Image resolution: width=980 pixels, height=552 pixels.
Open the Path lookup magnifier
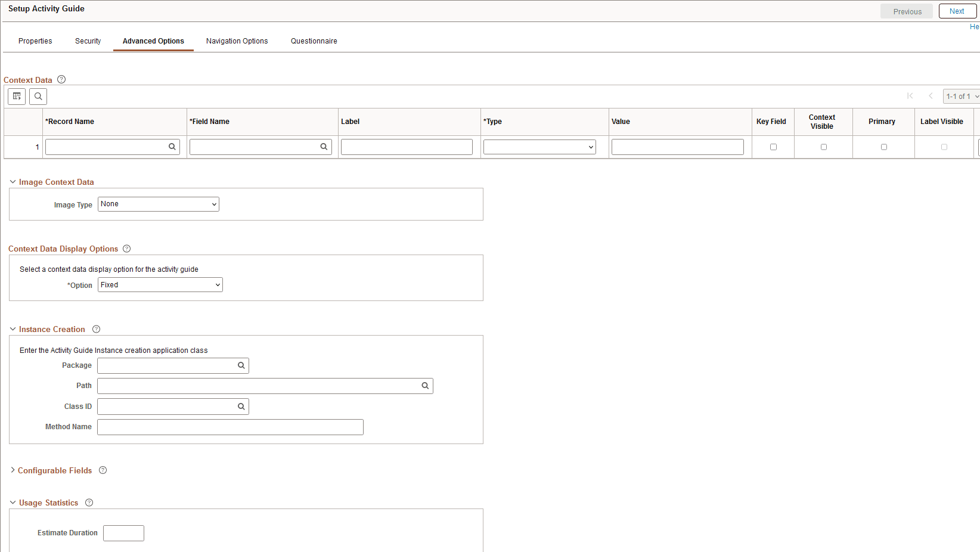coord(424,386)
